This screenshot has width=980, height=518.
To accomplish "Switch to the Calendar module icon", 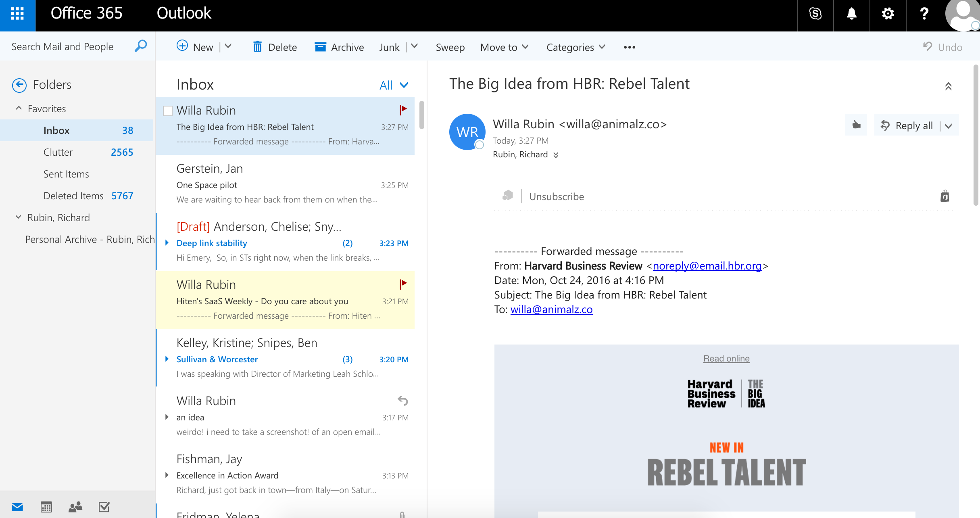I will pyautogui.click(x=46, y=507).
